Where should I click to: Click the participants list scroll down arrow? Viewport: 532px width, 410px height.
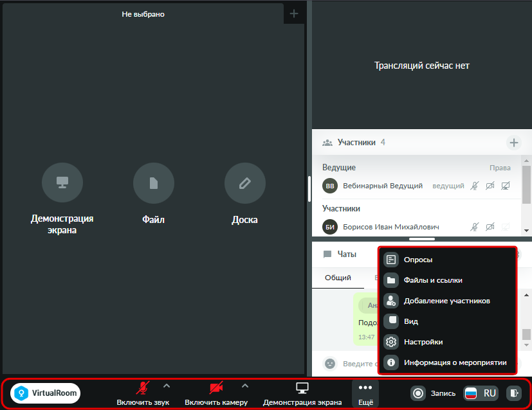tap(526, 231)
